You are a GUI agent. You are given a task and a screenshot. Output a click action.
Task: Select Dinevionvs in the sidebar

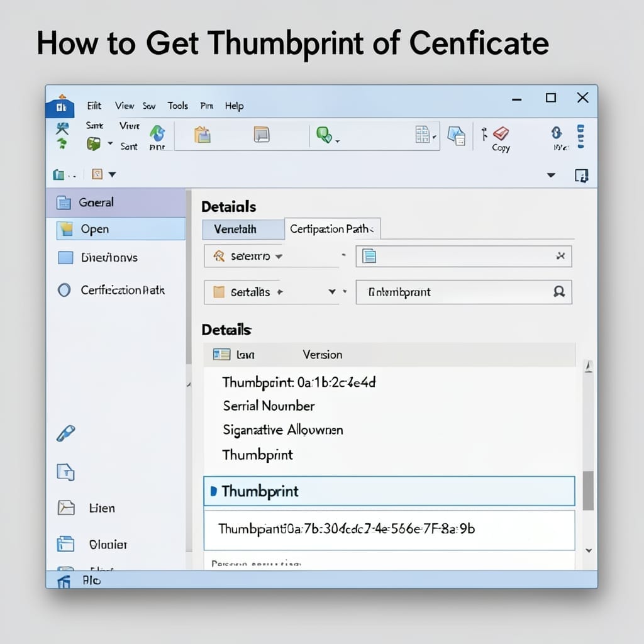pyautogui.click(x=109, y=257)
